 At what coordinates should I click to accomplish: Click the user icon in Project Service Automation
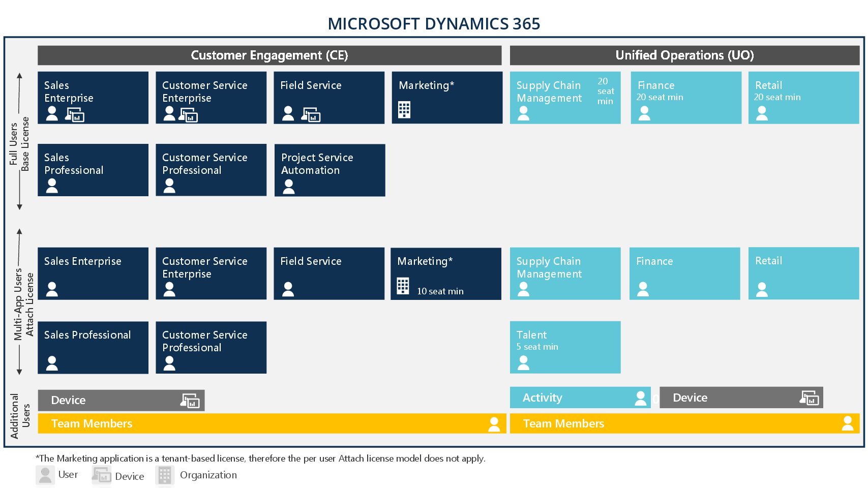pos(289,186)
